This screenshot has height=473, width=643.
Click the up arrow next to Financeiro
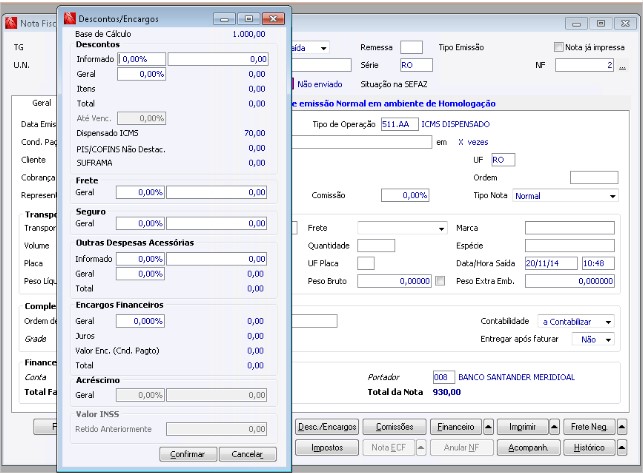click(488, 427)
